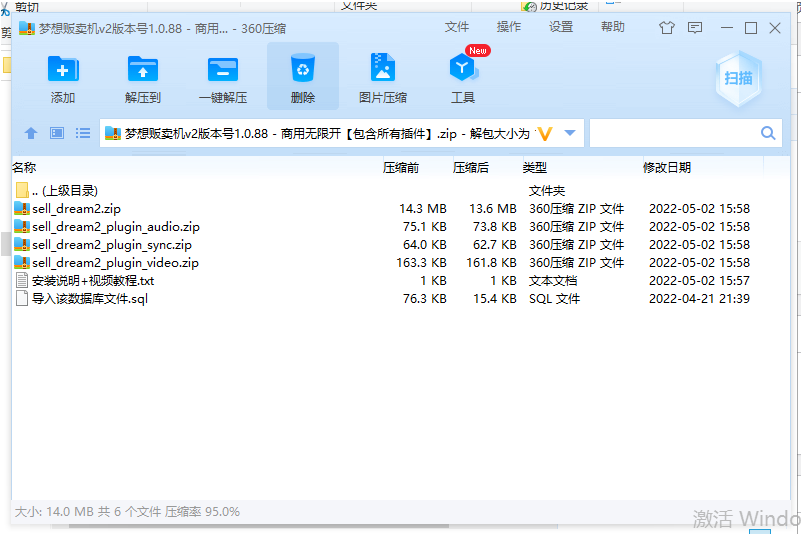This screenshot has height=542, width=804.
Task: Click the 添加 (Add) toolbar icon
Action: point(63,77)
